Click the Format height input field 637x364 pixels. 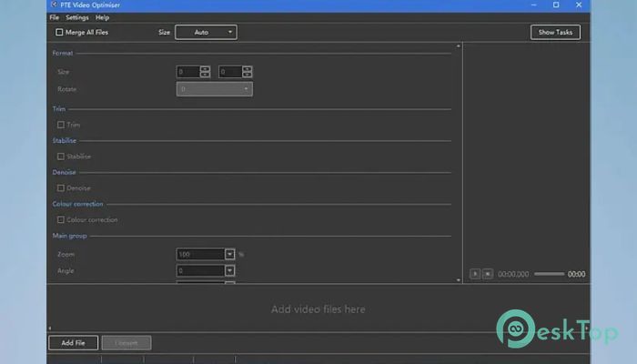click(x=231, y=72)
